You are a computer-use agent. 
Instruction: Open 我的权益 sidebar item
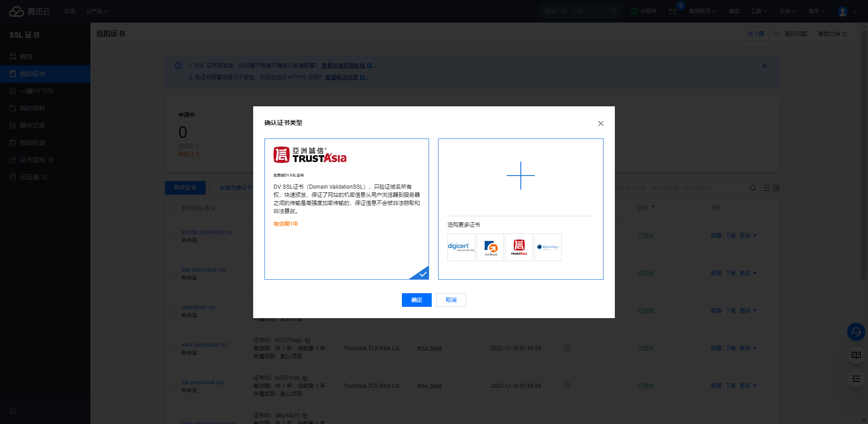(x=45, y=143)
